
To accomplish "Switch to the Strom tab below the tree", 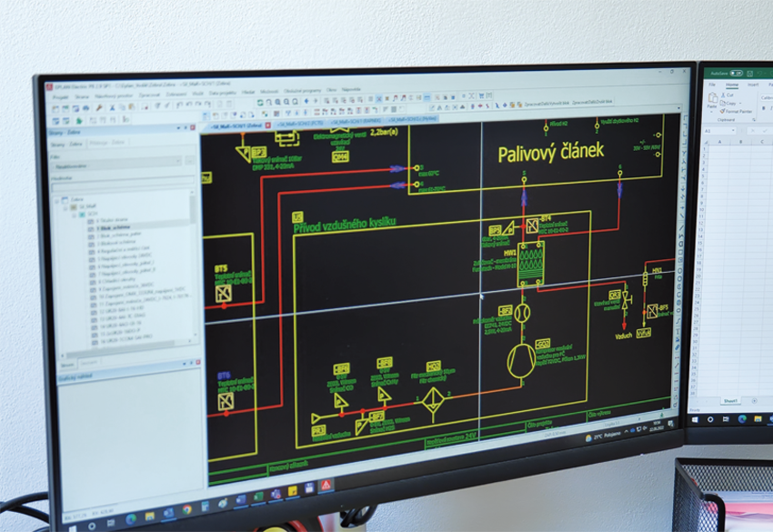I will (67, 365).
